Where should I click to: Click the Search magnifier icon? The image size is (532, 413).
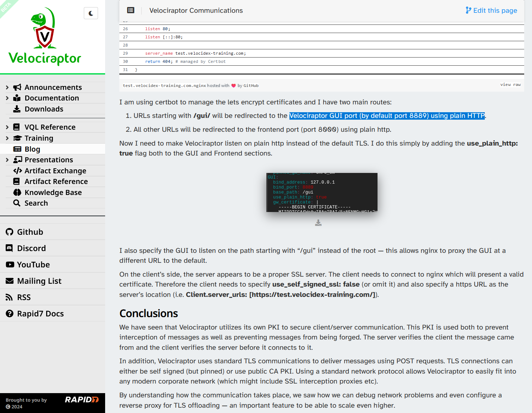17,203
